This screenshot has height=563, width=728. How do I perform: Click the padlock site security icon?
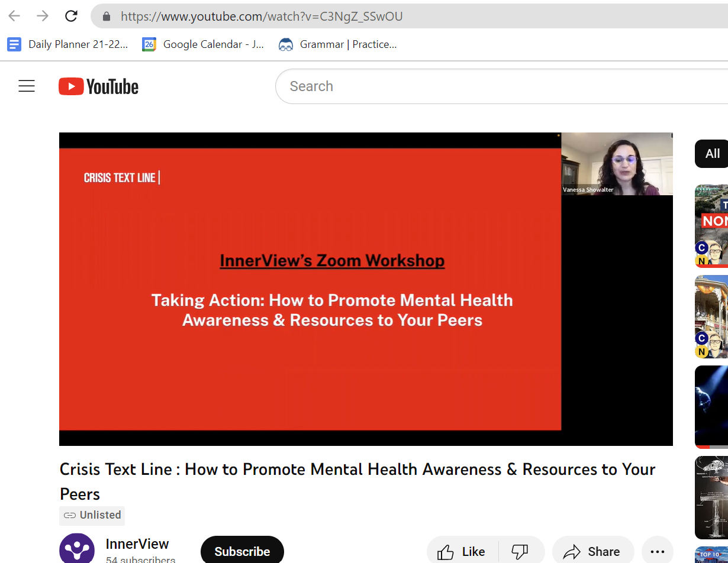pyautogui.click(x=107, y=17)
